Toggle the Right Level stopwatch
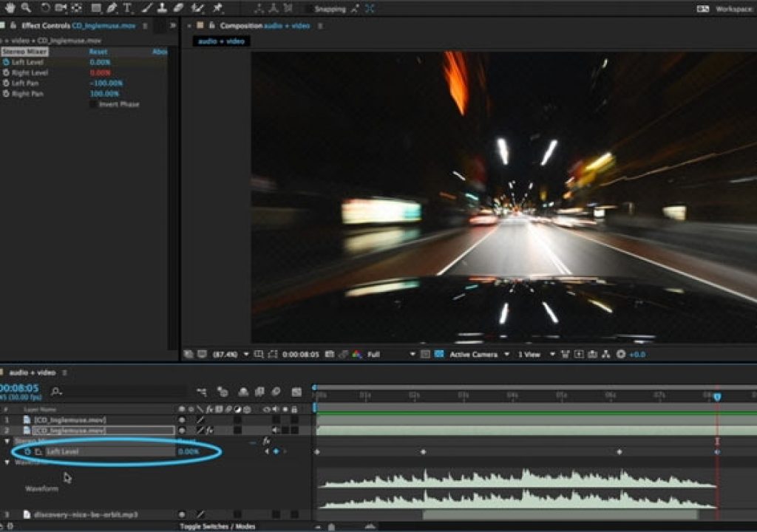 pos(6,73)
